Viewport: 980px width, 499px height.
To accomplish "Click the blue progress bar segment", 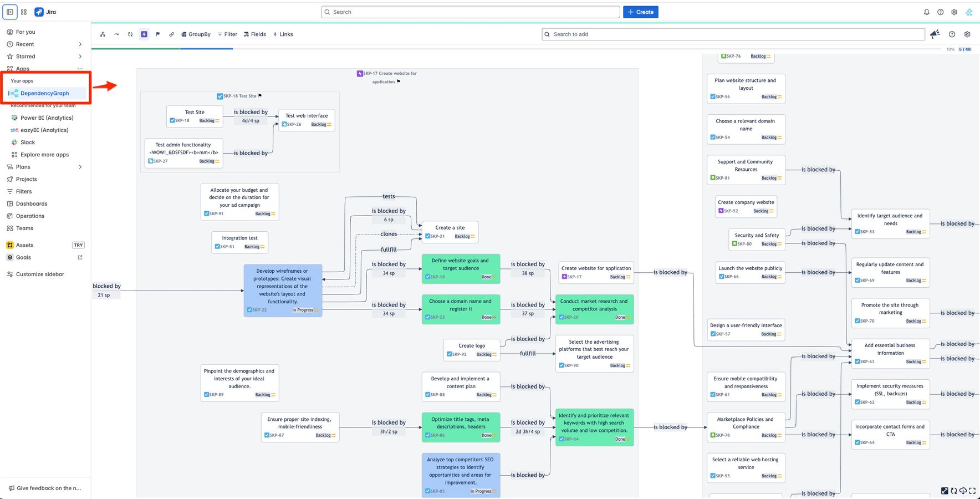I will pyautogui.click(x=206, y=49).
